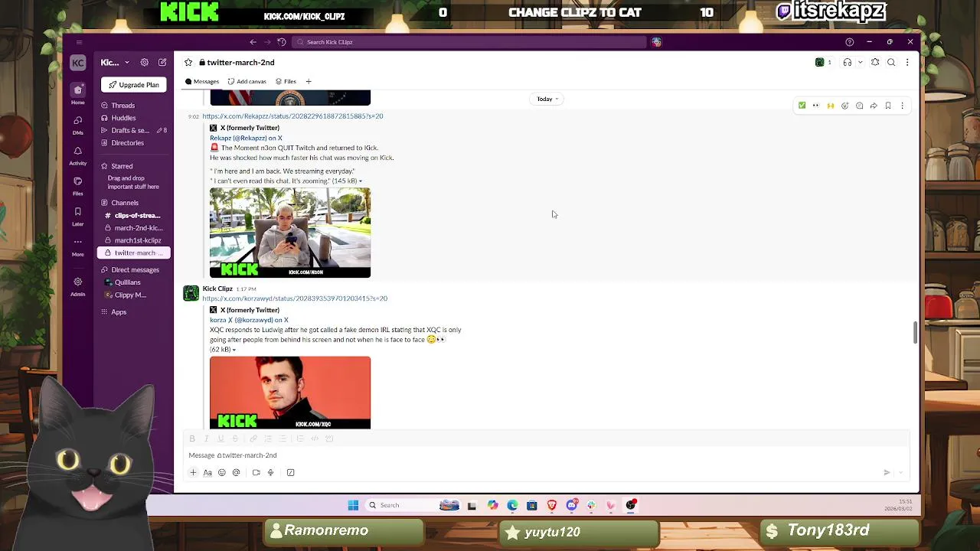React with the eyes emoji
This screenshot has width=980, height=551.
(x=816, y=106)
